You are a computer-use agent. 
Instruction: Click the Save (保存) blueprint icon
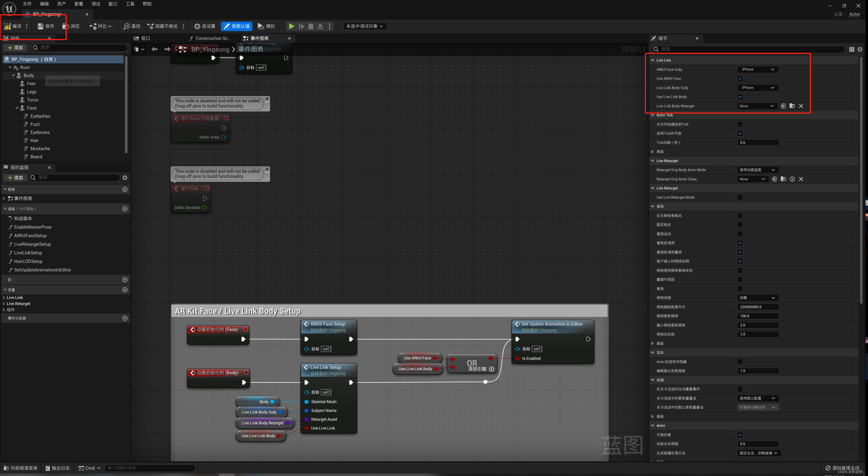[x=41, y=26]
